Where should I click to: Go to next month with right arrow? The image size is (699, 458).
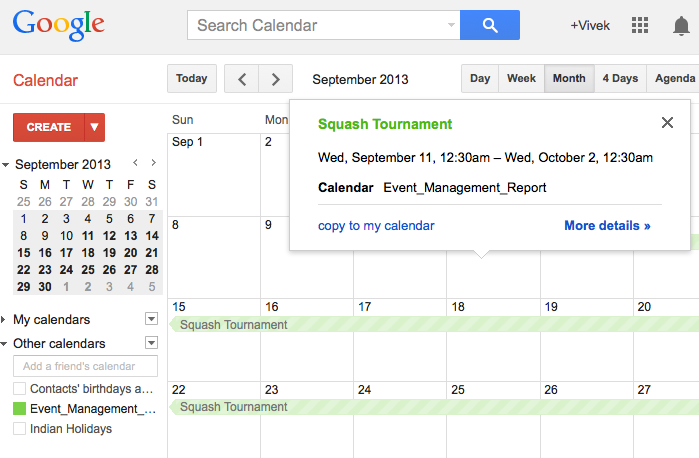coord(276,79)
